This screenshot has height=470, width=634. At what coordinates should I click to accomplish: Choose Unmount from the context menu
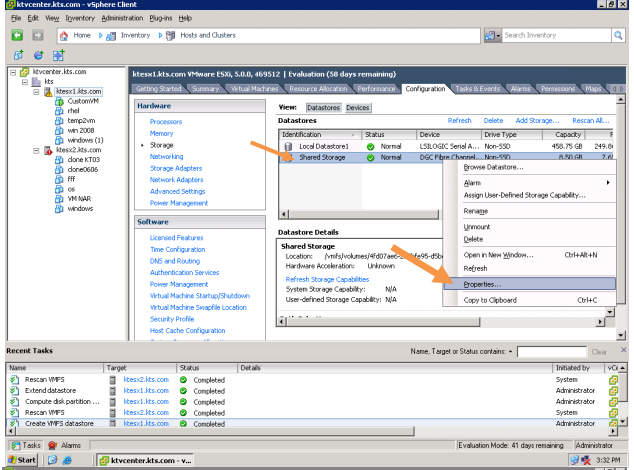(477, 227)
